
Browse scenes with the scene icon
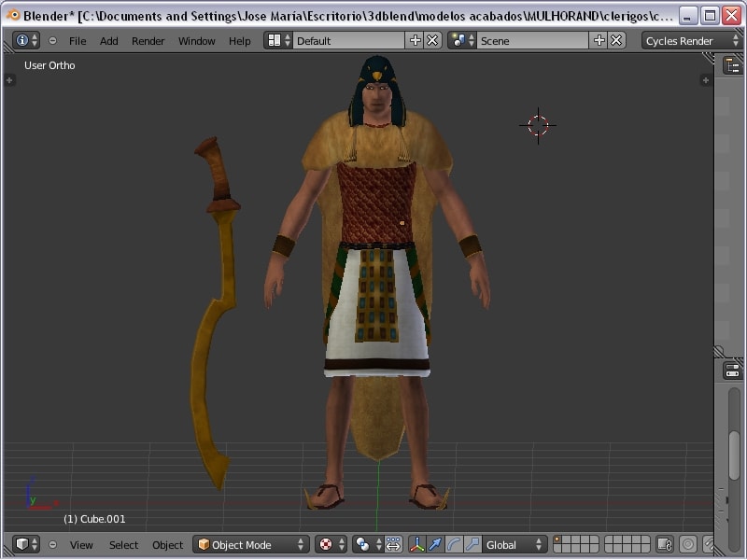point(462,40)
